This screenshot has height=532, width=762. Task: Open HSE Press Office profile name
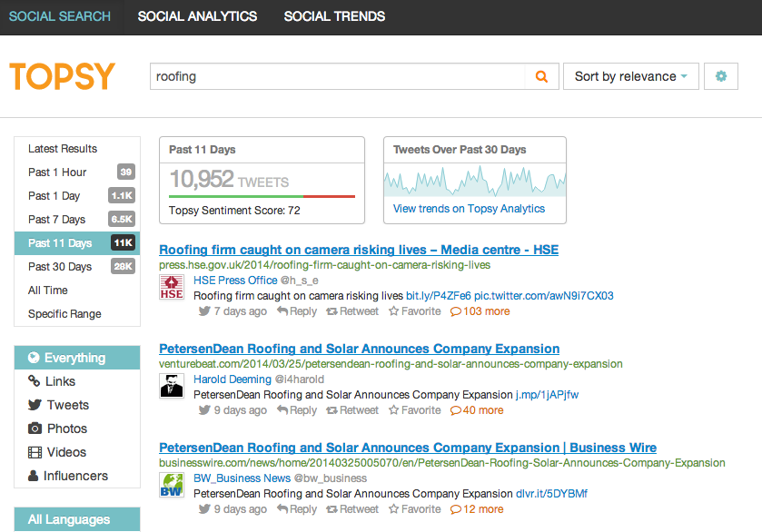click(235, 281)
